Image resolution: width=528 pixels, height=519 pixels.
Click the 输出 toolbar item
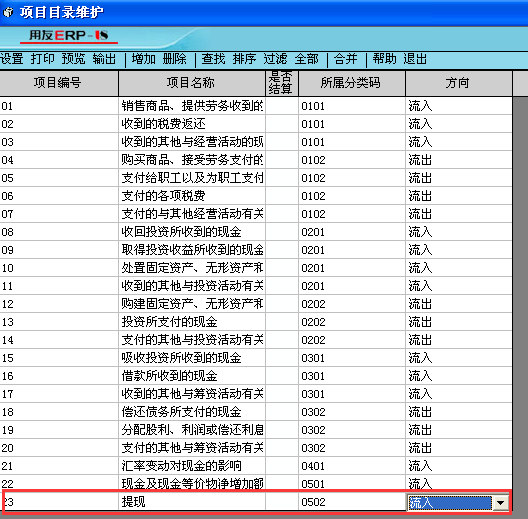pos(104,59)
